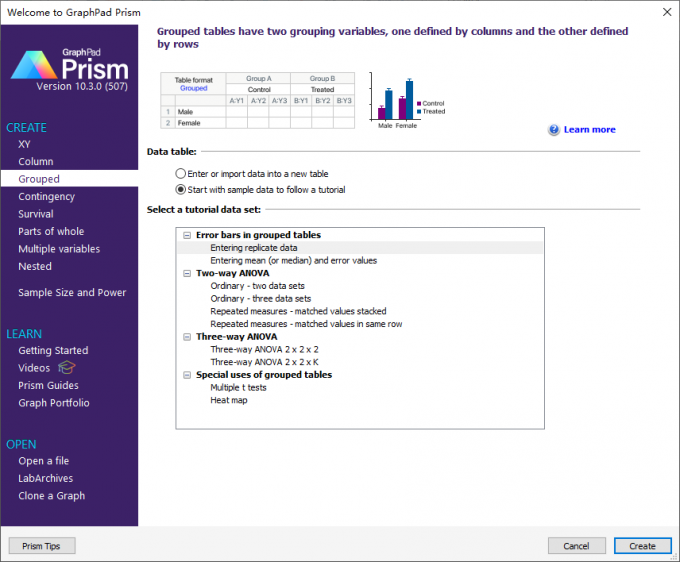Select the 'Heat map' tutorial
The height and width of the screenshot is (562, 680).
click(229, 400)
